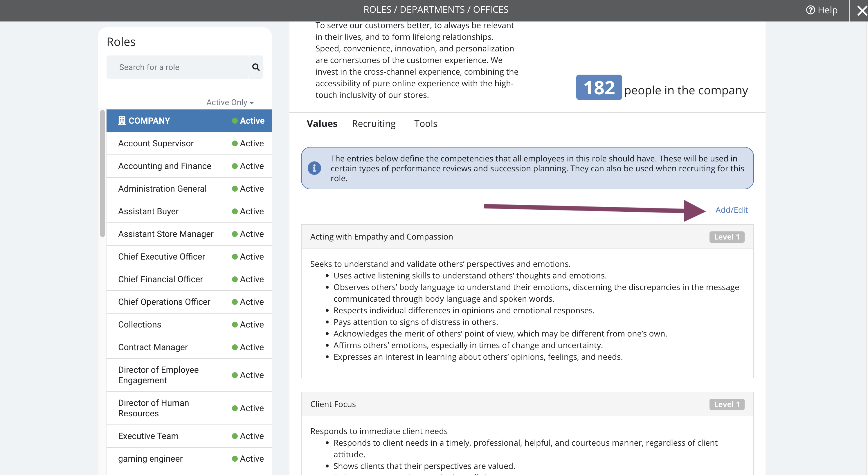The height and width of the screenshot is (475, 868).
Task: Select Administration General role
Action: 189,188
